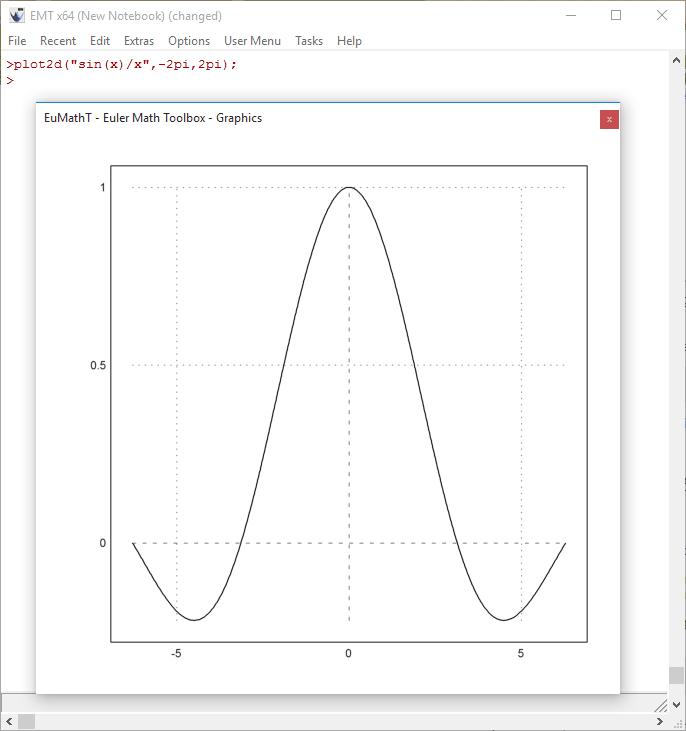Open the Recent menu

58,41
